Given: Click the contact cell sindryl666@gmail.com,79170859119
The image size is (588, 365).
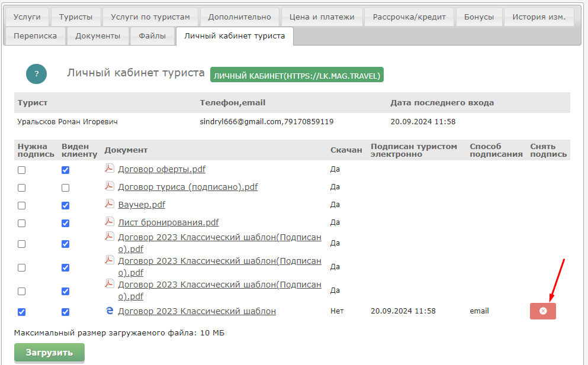Looking at the screenshot, I should (x=266, y=122).
